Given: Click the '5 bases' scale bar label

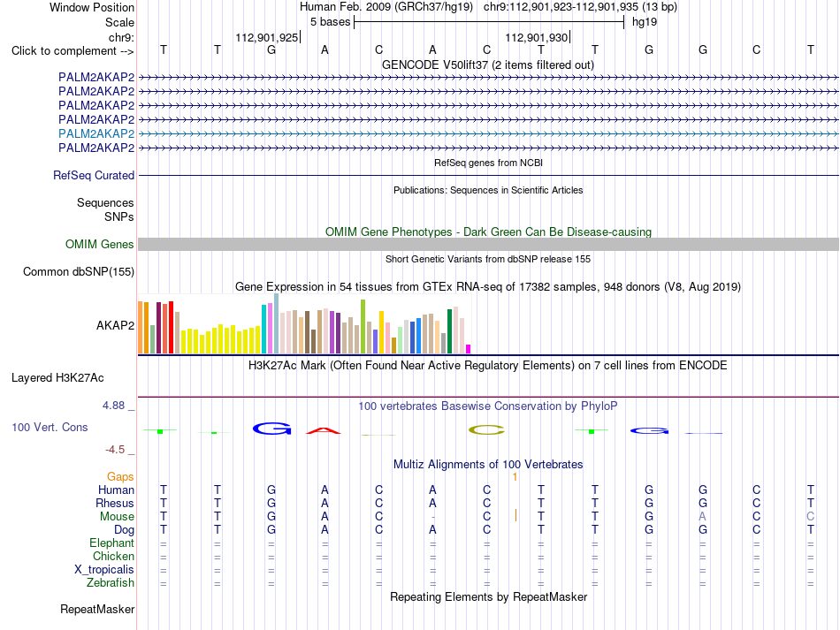Looking at the screenshot, I should [x=330, y=22].
